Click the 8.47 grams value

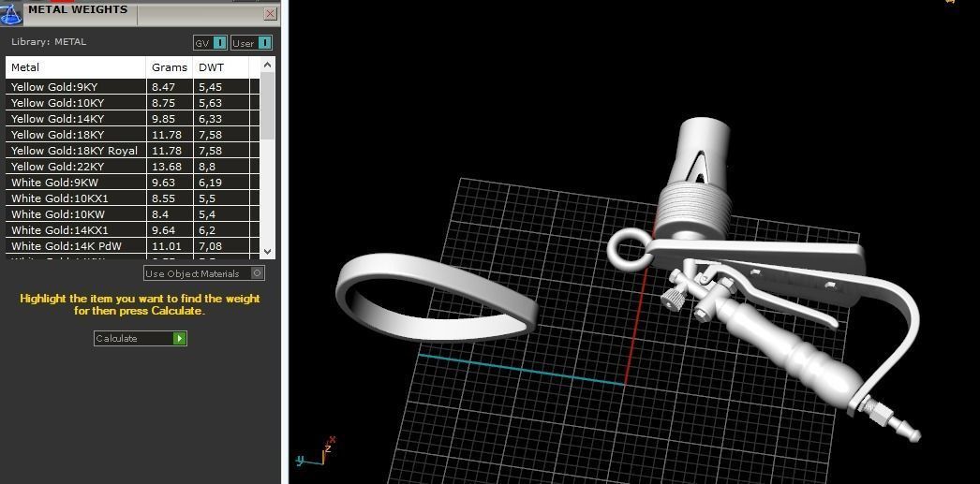[163, 87]
